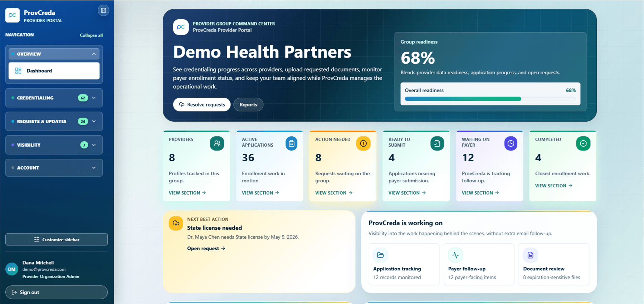
Task: Collapse the Overview section chevron
Action: (x=94, y=54)
